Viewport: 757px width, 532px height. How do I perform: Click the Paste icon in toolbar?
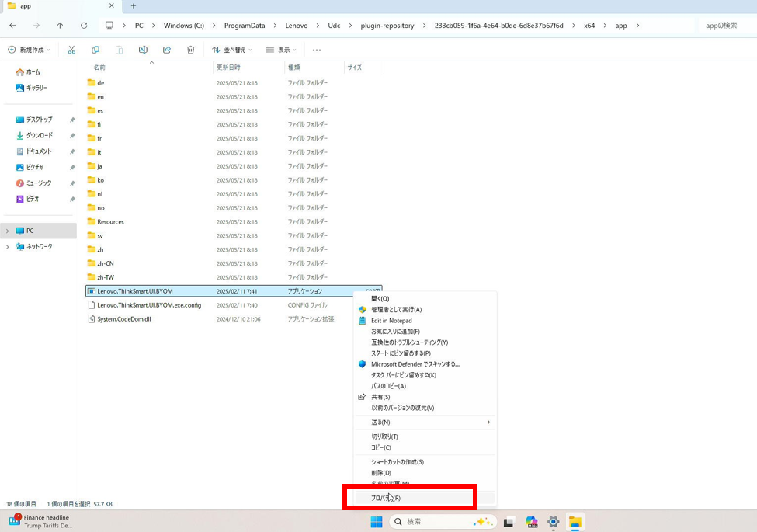pyautogui.click(x=120, y=50)
